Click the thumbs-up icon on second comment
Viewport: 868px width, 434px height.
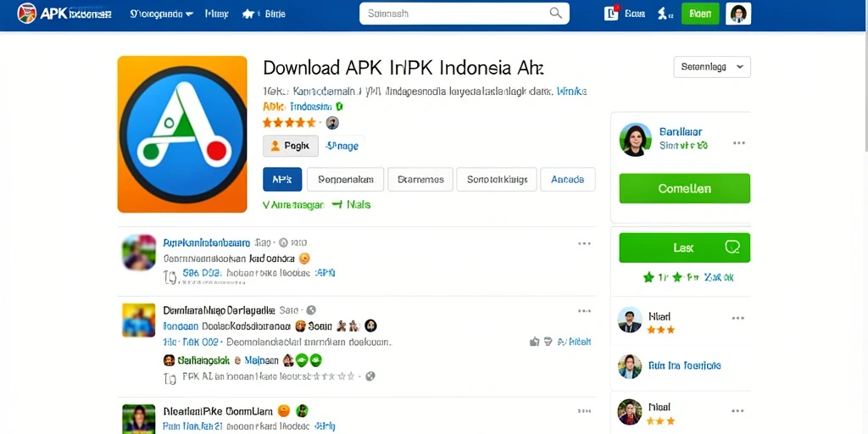[x=534, y=342]
